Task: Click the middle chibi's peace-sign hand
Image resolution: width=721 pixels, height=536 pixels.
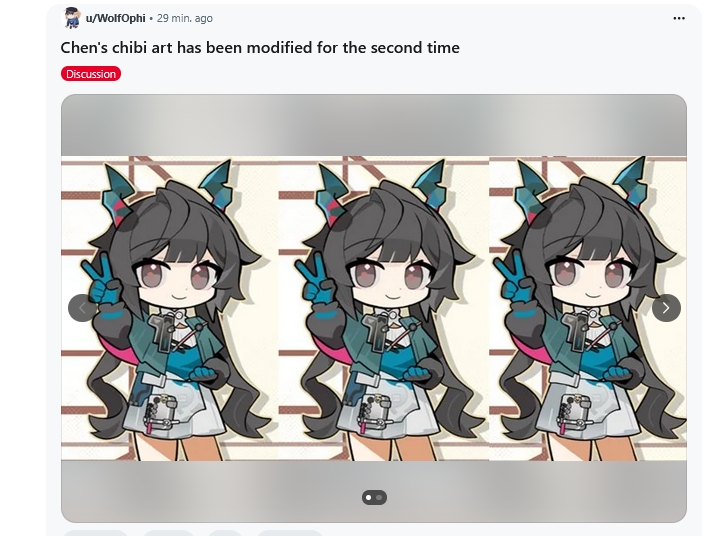Action: pos(315,281)
